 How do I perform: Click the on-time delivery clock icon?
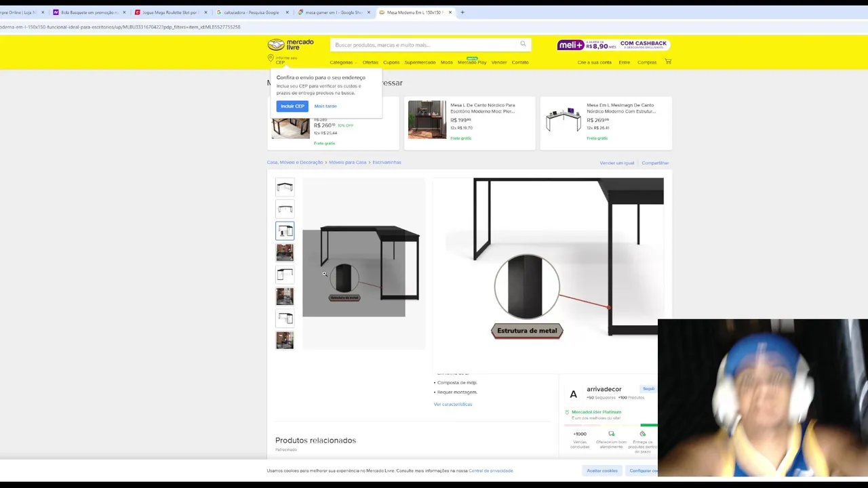pyautogui.click(x=642, y=434)
